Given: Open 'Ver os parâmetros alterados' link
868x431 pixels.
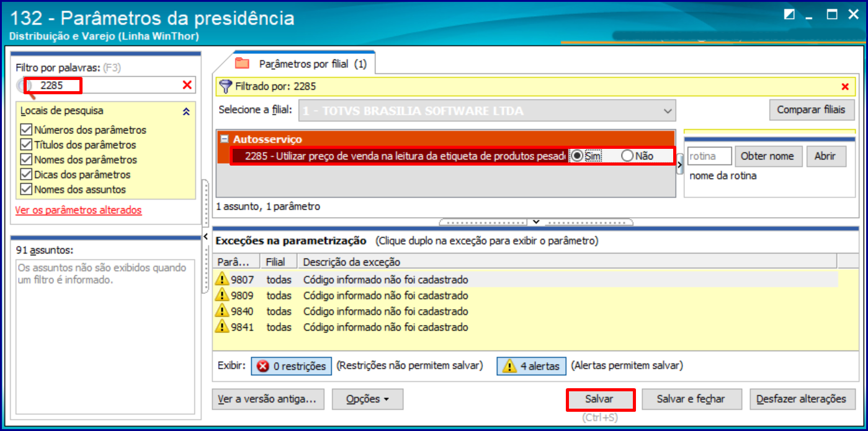Looking at the screenshot, I should pyautogui.click(x=78, y=210).
